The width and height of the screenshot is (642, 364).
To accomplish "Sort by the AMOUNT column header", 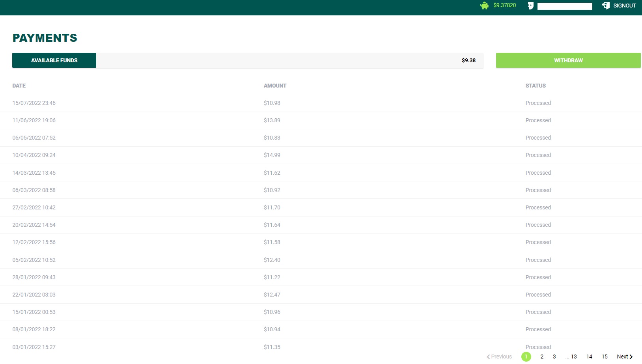I will click(x=275, y=86).
